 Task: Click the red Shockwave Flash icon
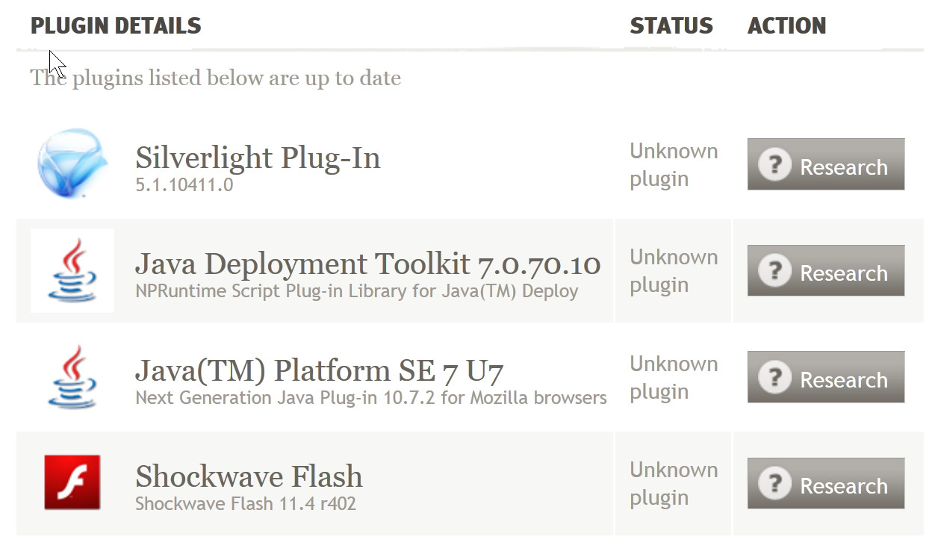(x=72, y=482)
